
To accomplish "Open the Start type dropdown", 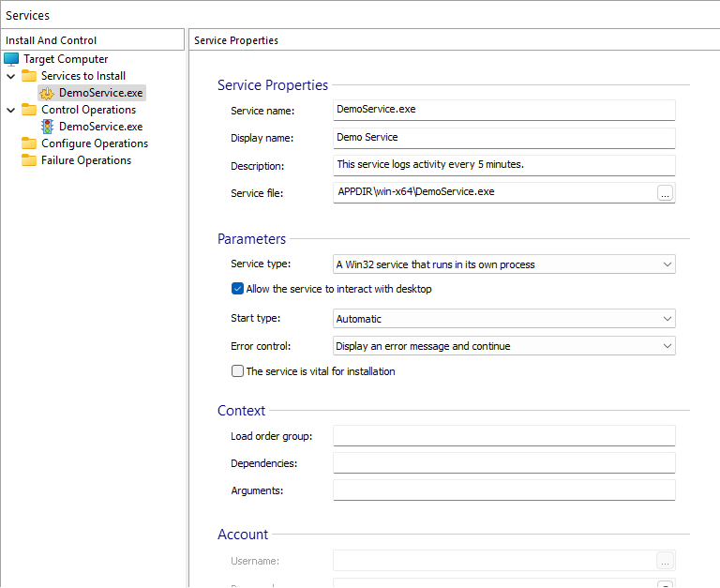I will pos(503,319).
